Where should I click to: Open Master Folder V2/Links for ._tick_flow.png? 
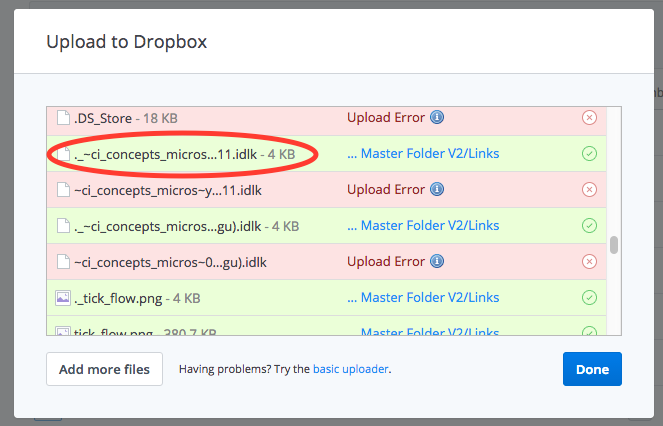(x=423, y=297)
